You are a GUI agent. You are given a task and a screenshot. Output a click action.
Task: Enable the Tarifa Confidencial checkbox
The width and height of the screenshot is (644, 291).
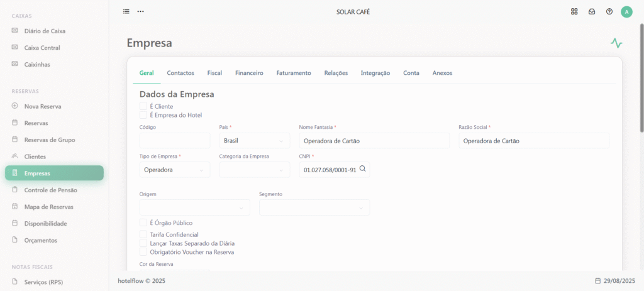coord(143,234)
